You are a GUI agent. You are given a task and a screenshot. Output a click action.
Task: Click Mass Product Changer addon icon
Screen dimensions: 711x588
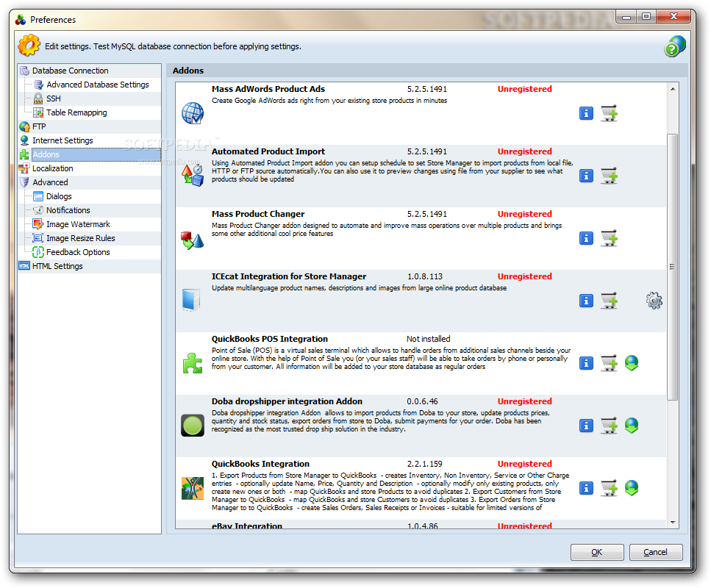coord(193,240)
